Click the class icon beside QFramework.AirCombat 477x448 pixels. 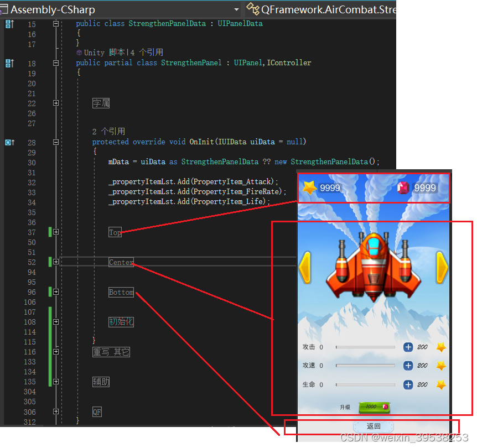[252, 9]
